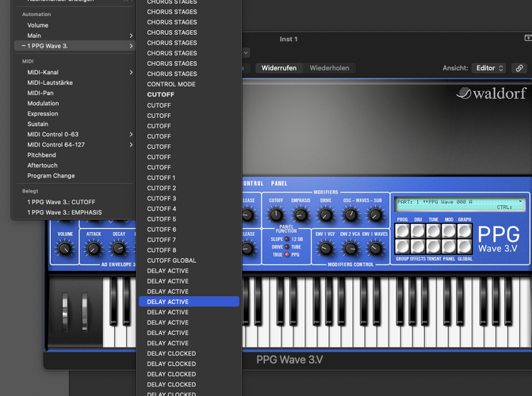
Task: Click the CUTOFF knob in Modifiers
Action: (276, 215)
